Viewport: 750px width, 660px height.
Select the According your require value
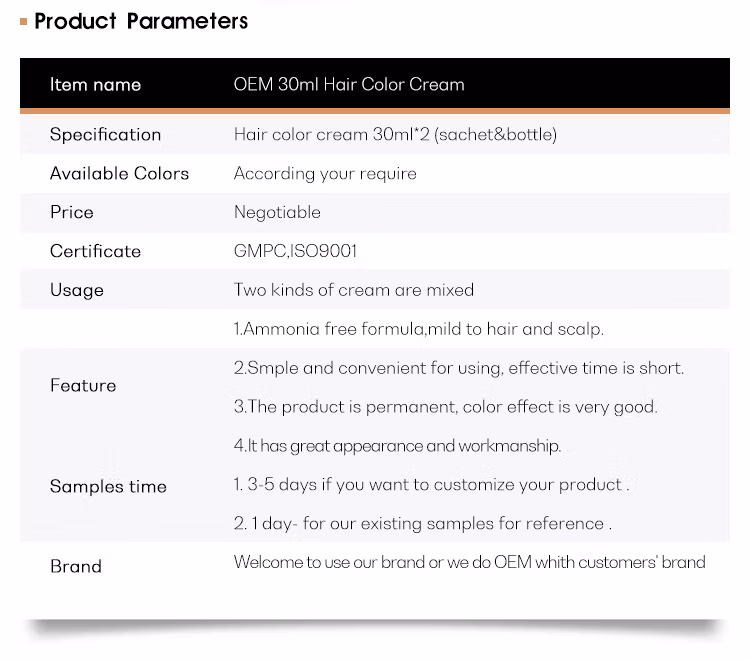click(325, 174)
